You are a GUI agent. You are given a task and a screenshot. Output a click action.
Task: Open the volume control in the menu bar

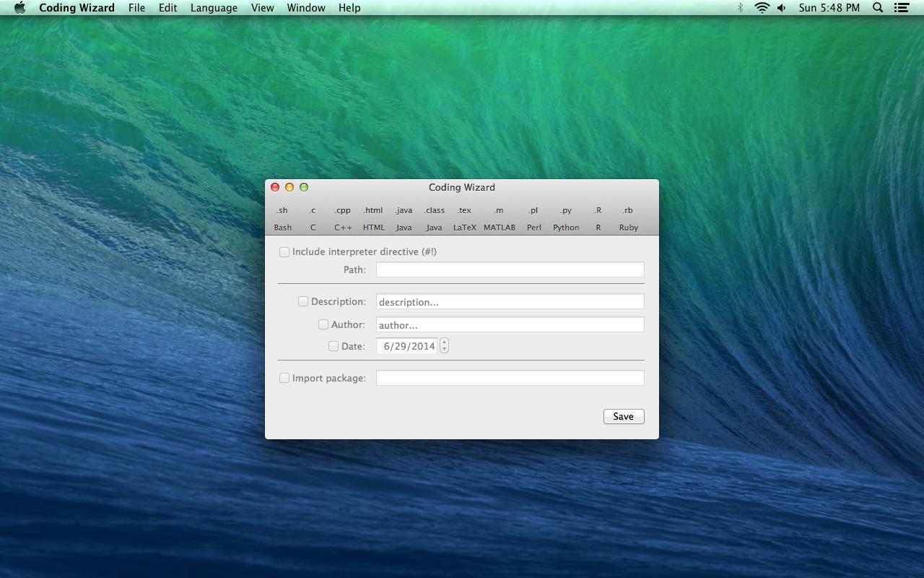(782, 8)
